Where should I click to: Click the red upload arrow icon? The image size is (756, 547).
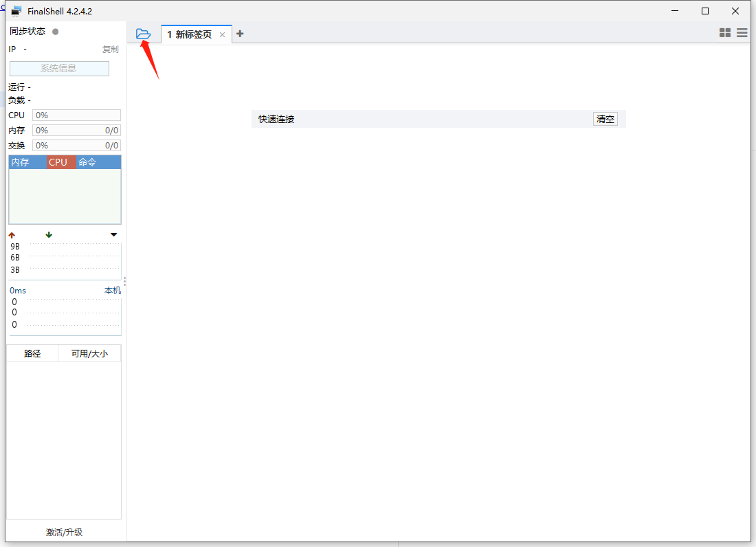tap(12, 235)
